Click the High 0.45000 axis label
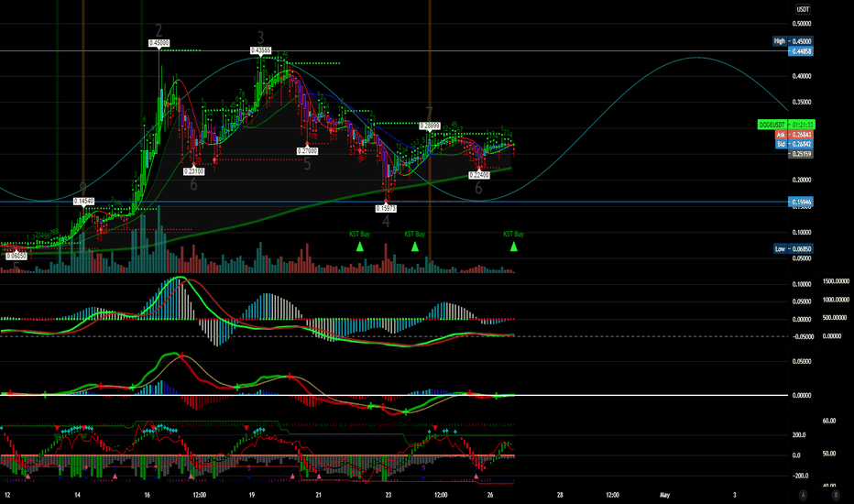 point(793,41)
